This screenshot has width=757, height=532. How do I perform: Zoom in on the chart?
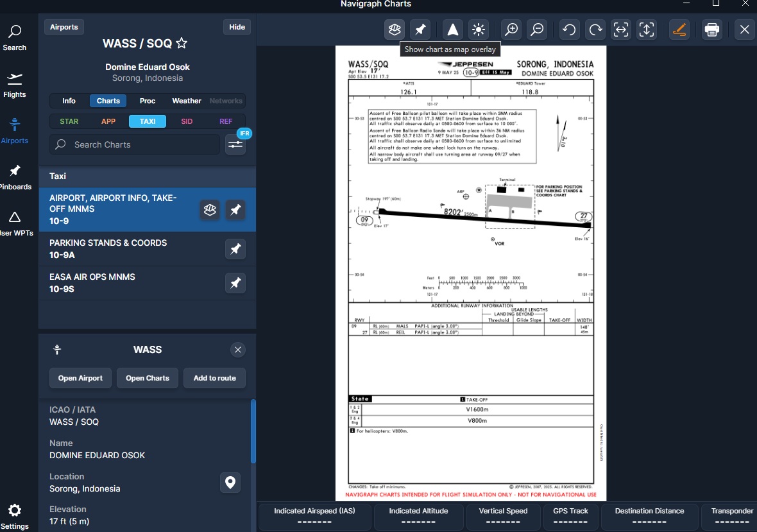coord(511,30)
